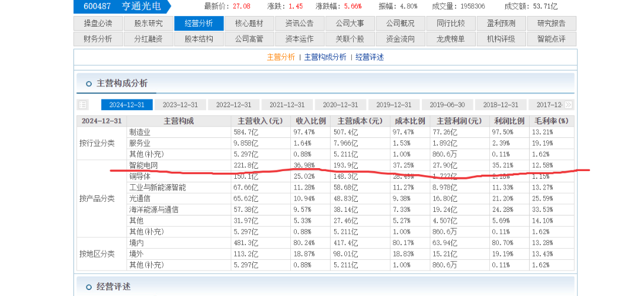Click the 服务业 row label
644x296 pixels.
pyautogui.click(x=140, y=143)
